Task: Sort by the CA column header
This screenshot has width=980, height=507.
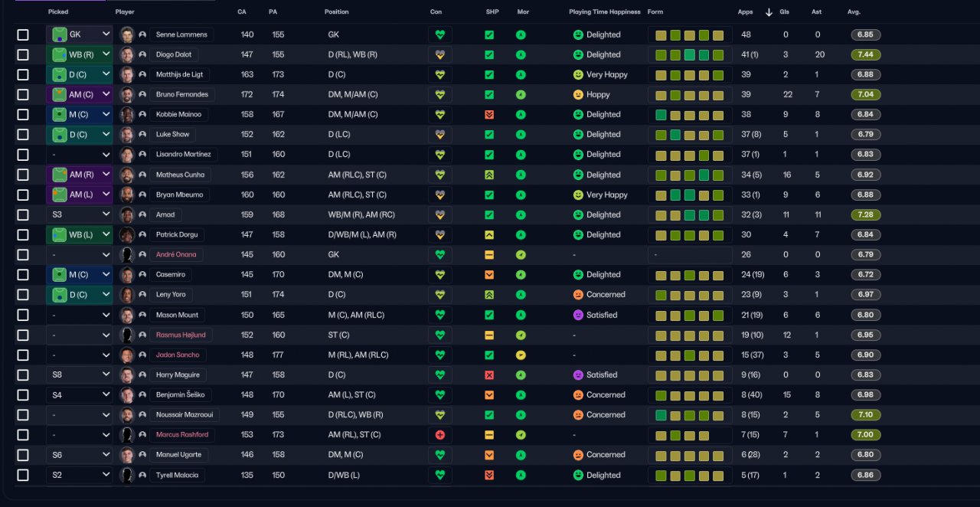Action: (242, 12)
